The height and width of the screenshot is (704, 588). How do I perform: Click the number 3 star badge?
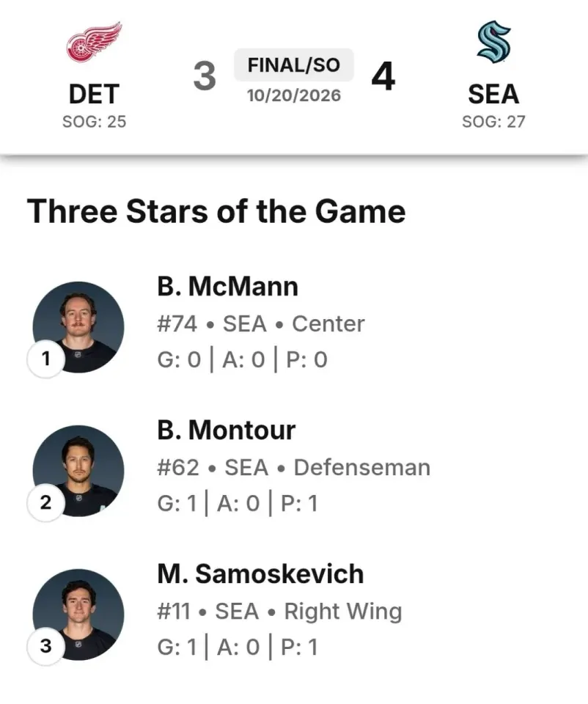tap(45, 646)
